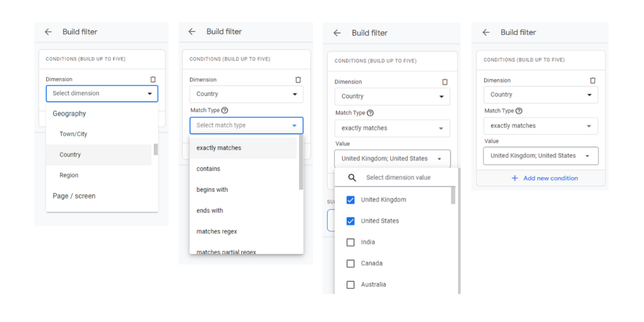The height and width of the screenshot is (322, 644).
Task: Click the scrollbar in the match type list
Action: tap(301, 162)
